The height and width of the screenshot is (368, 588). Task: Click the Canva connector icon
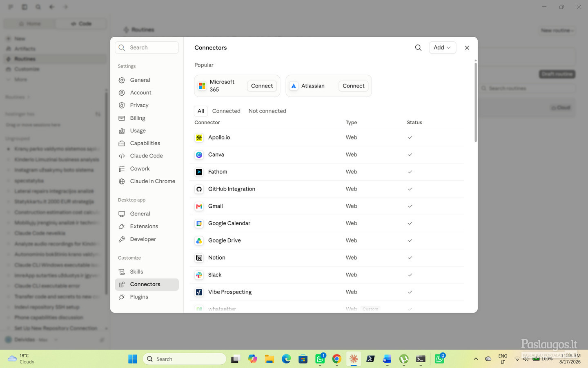199,155
